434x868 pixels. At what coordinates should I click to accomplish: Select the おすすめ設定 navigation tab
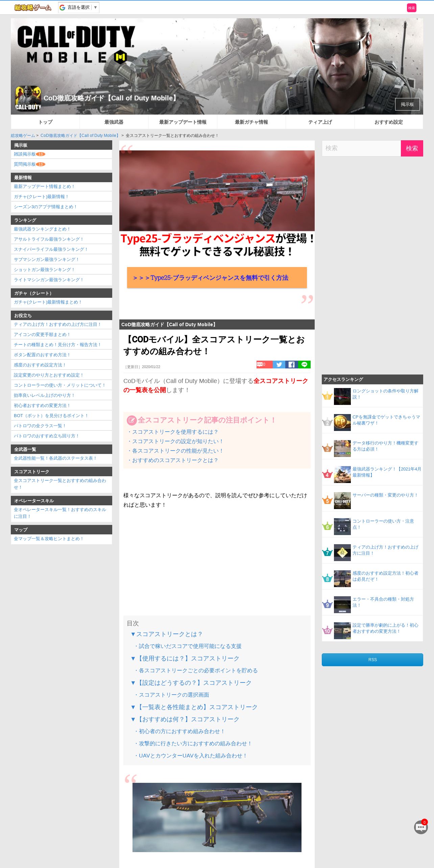388,122
